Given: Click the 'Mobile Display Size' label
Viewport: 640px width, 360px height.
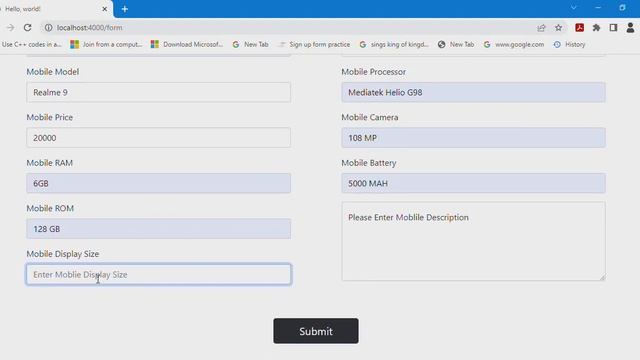Looking at the screenshot, I should point(62,254).
